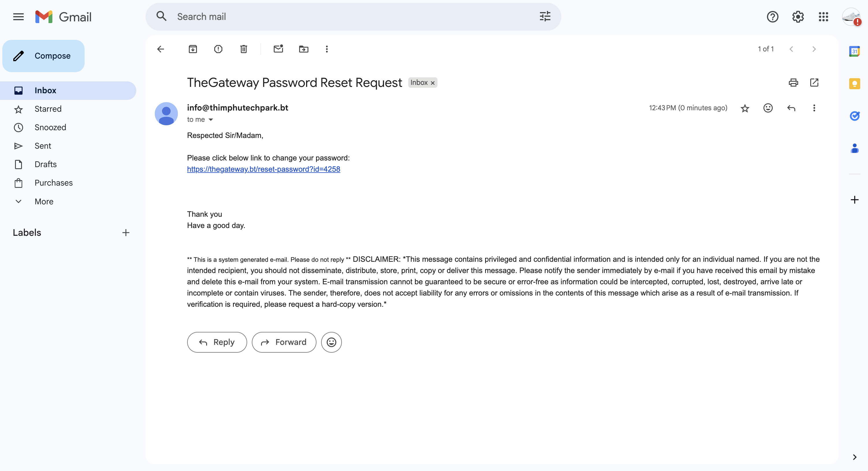Mark the email as unread
The image size is (868, 471).
(278, 49)
